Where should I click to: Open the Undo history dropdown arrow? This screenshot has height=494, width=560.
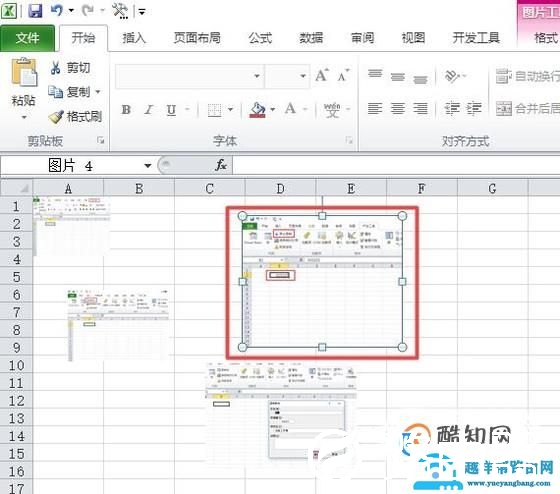71,10
